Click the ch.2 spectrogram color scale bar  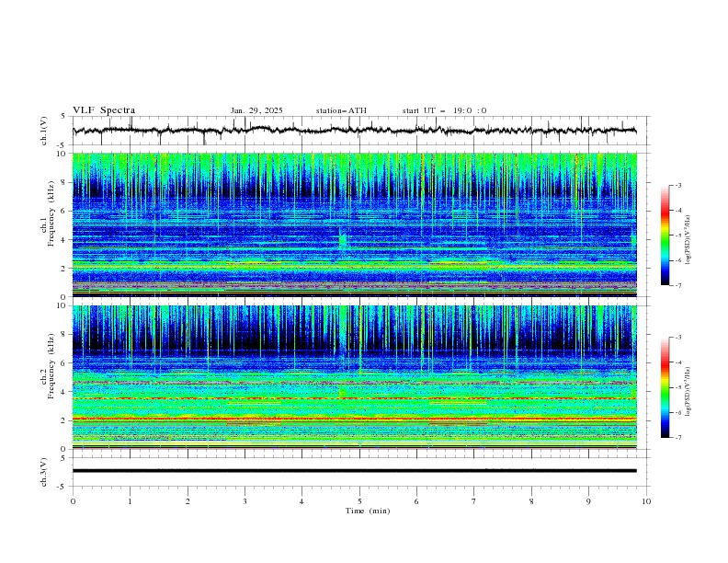pos(665,387)
